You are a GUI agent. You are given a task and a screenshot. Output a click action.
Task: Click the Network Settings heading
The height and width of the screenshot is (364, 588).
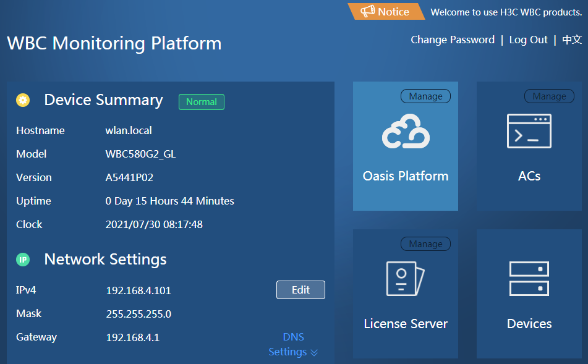pos(105,260)
